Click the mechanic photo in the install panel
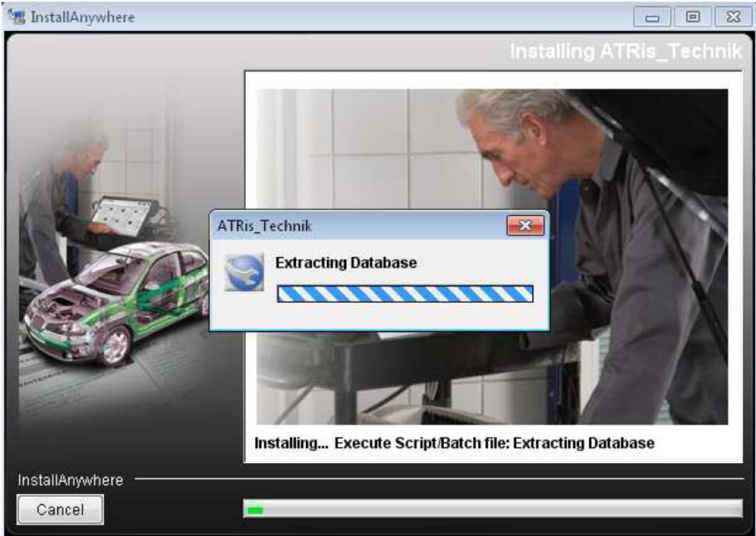The height and width of the screenshot is (536, 756). [492, 256]
